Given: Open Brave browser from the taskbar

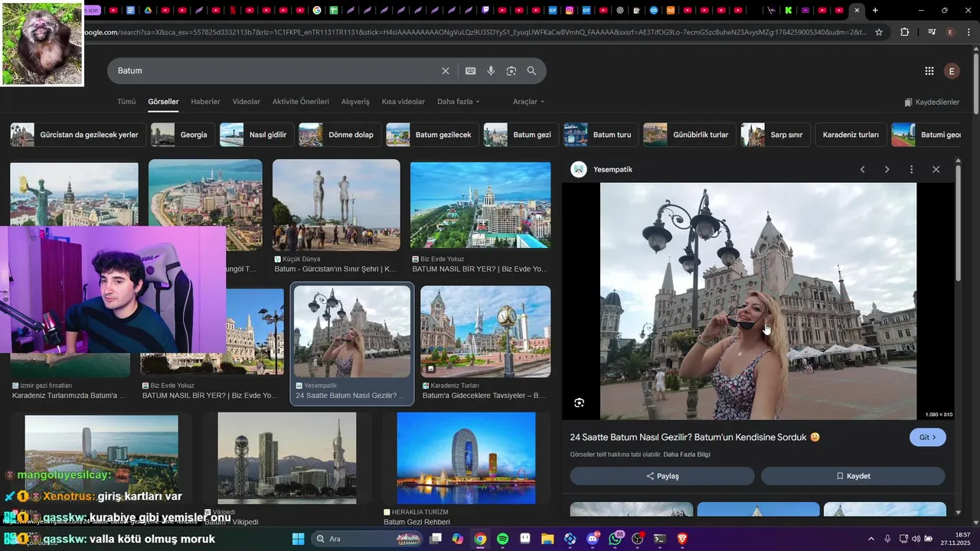Looking at the screenshot, I should click(682, 539).
